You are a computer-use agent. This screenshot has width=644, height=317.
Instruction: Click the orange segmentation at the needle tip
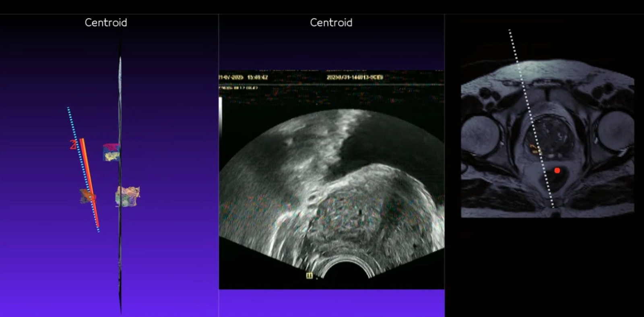86,196
